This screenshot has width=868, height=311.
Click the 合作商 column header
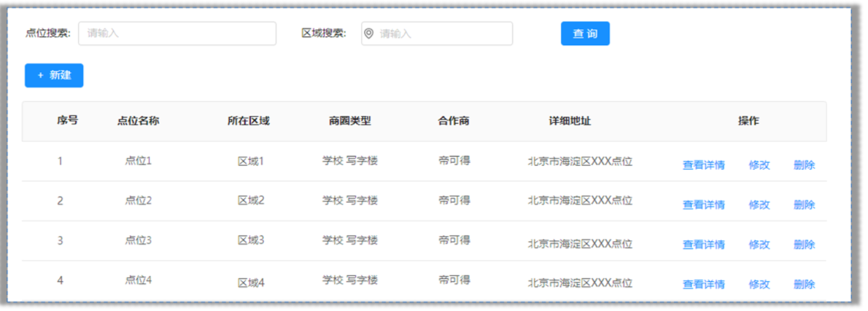[x=454, y=121]
